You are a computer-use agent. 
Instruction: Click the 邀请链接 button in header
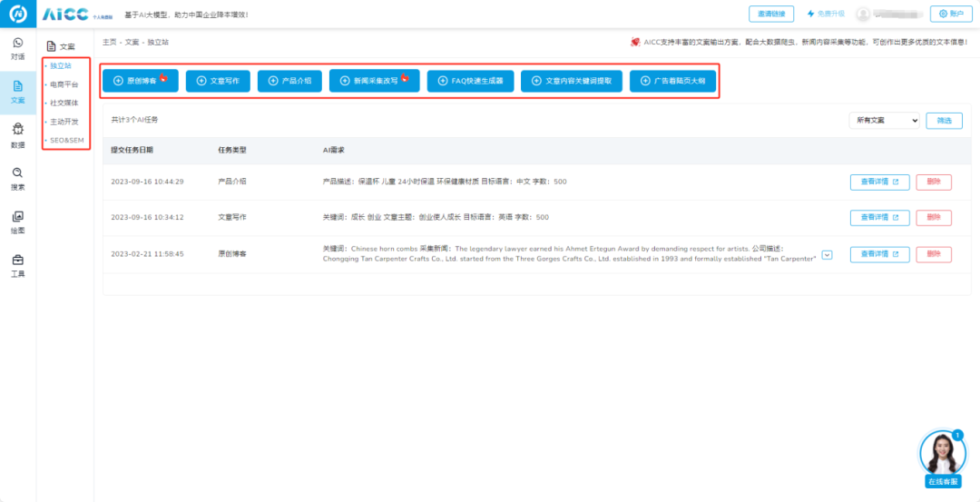pyautogui.click(x=771, y=14)
